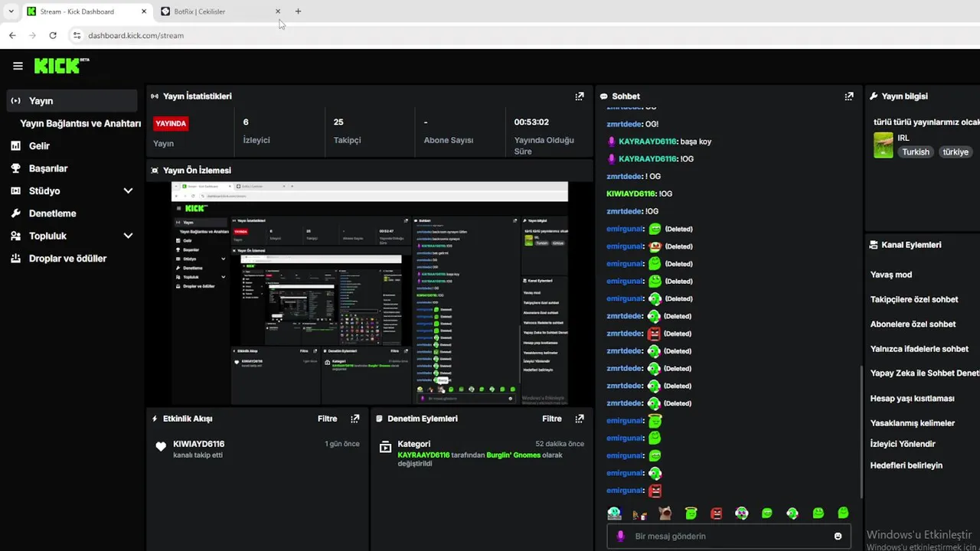Click KAYRAAYD6116 in the başa koy message

pos(648,142)
